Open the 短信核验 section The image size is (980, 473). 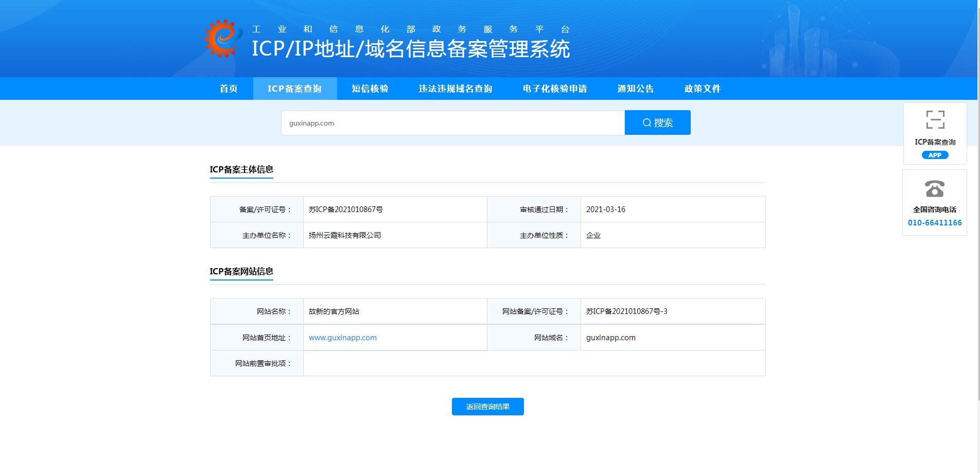369,89
